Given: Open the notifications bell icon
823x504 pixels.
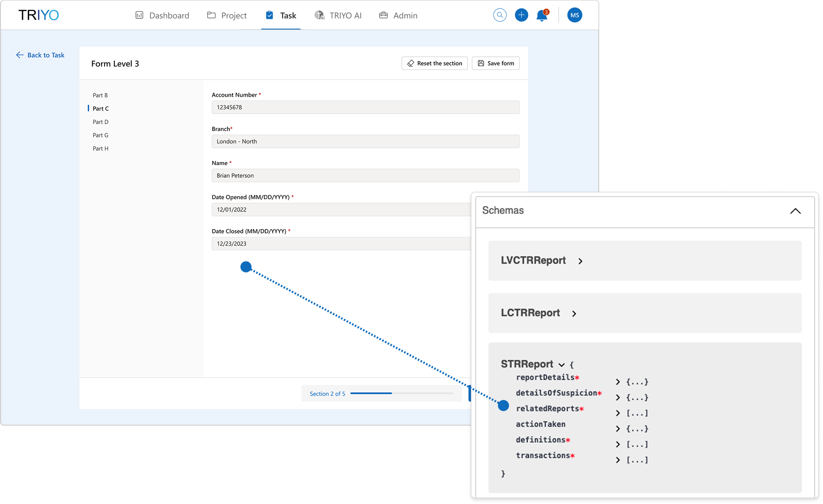Looking at the screenshot, I should click(542, 16).
